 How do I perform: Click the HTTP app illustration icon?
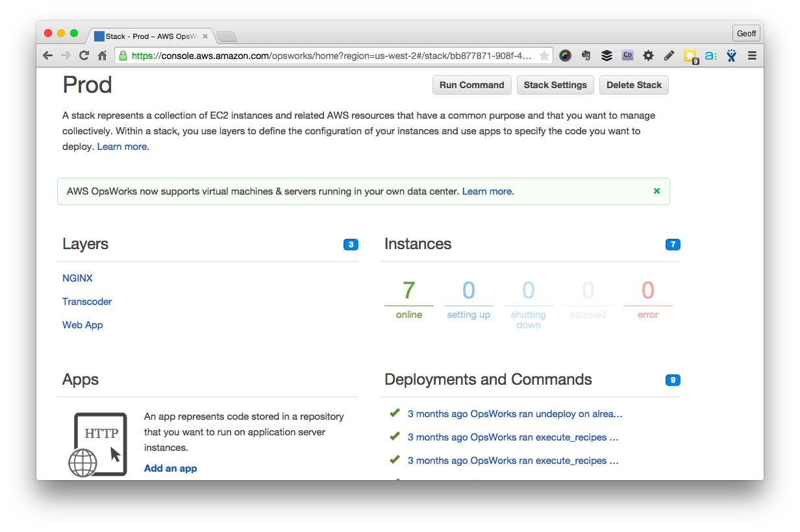point(98,444)
